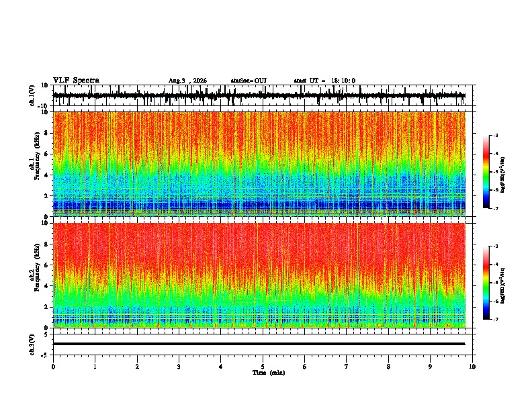
Task: Click time axis tick label "0"
Action: point(53,367)
